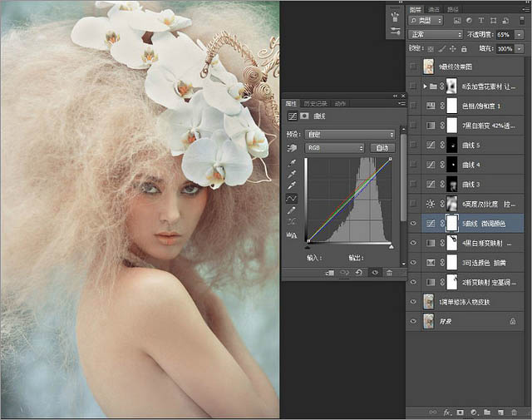
Task: Create new adjustment layer from Layers footer
Action: click(x=474, y=412)
